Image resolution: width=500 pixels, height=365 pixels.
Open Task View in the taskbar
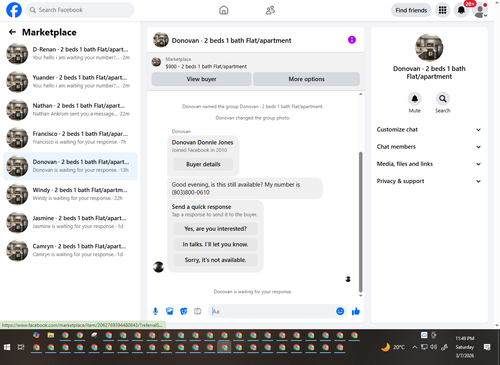point(21,347)
